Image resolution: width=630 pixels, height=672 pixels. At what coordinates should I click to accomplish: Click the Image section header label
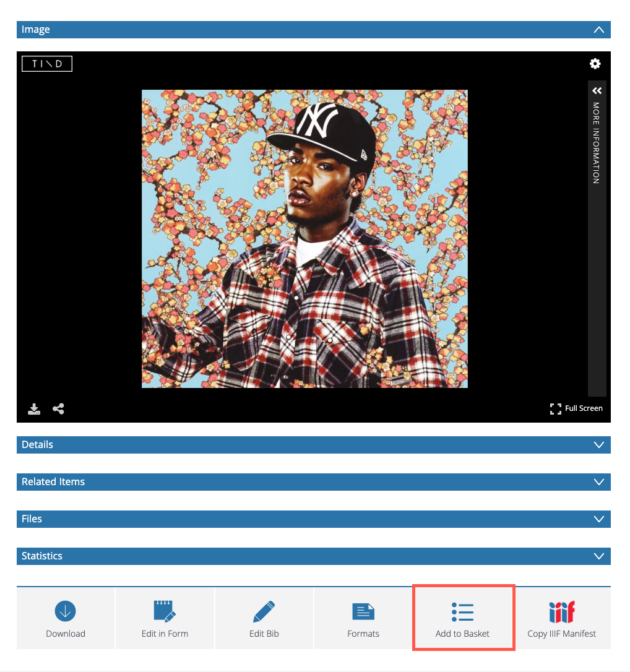click(x=35, y=30)
